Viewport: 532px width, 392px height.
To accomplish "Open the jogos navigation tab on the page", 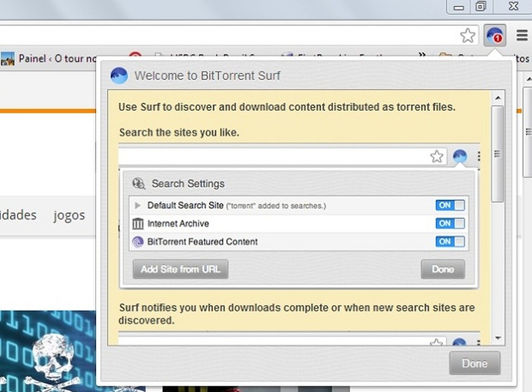I will [69, 215].
